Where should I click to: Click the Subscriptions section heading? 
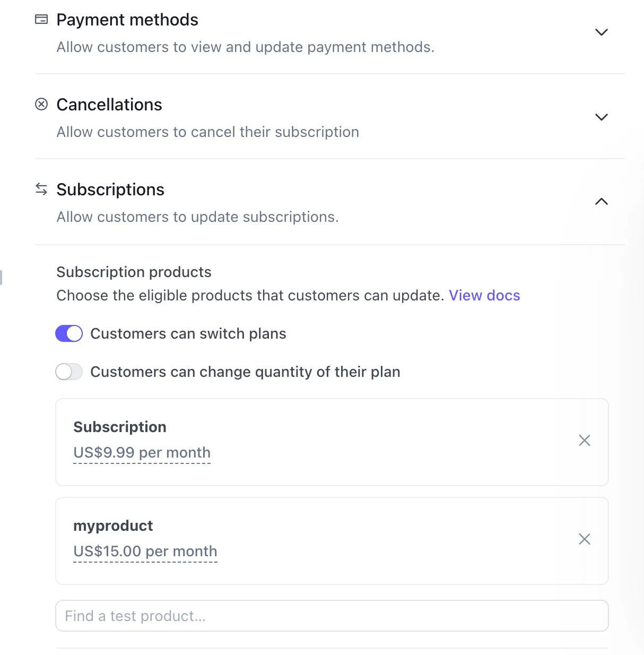pyautogui.click(x=110, y=190)
